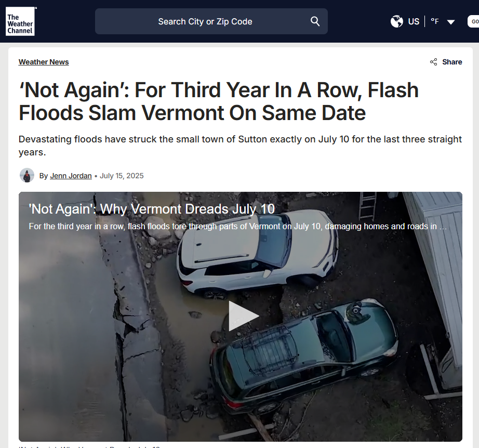The image size is (479, 448).
Task: Click the share network icon
Action: pos(433,62)
